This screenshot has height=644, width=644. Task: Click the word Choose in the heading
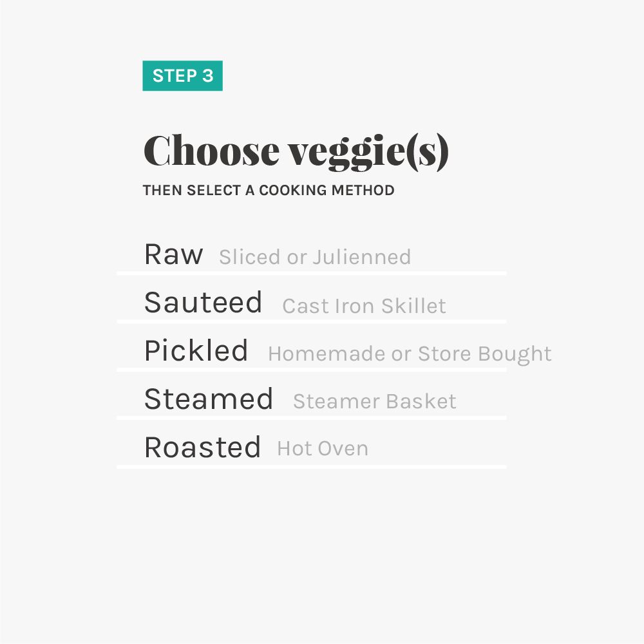(211, 150)
